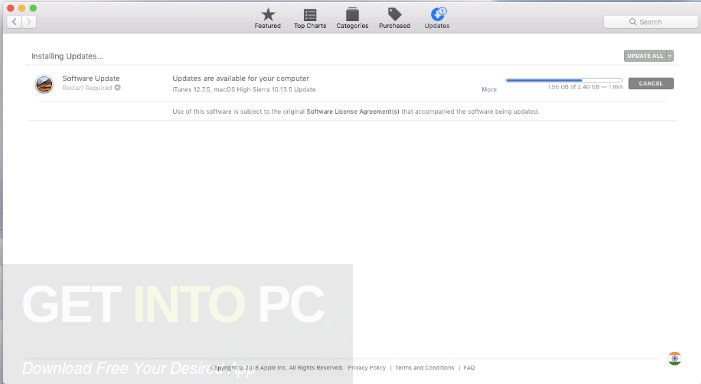Click the India flag region icon

pyautogui.click(x=675, y=359)
